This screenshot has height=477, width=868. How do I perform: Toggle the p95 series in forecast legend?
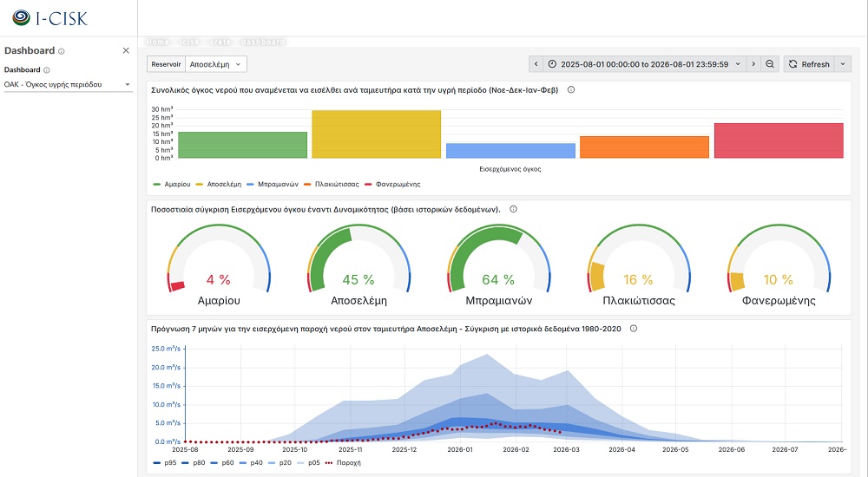click(x=165, y=463)
